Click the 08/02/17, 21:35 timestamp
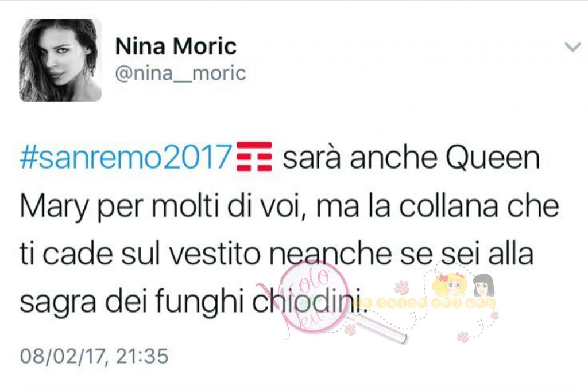Screen dimensions: 588x390 (x=94, y=356)
